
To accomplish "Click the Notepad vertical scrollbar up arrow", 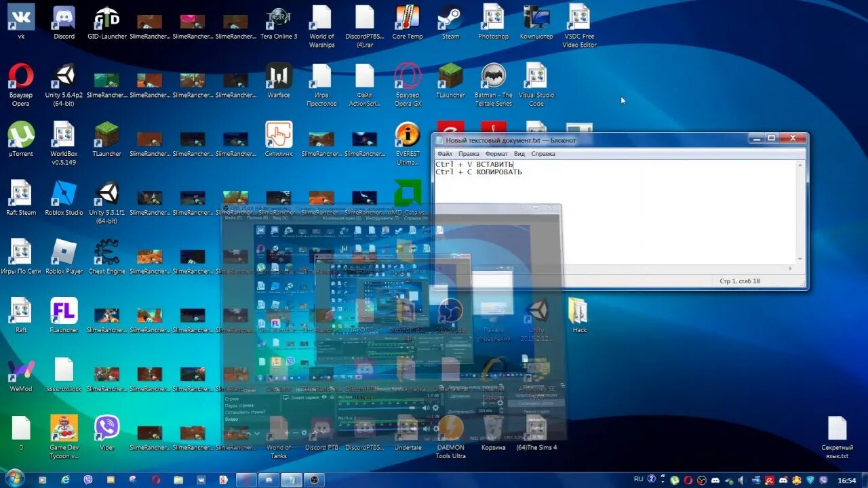I will tap(801, 165).
